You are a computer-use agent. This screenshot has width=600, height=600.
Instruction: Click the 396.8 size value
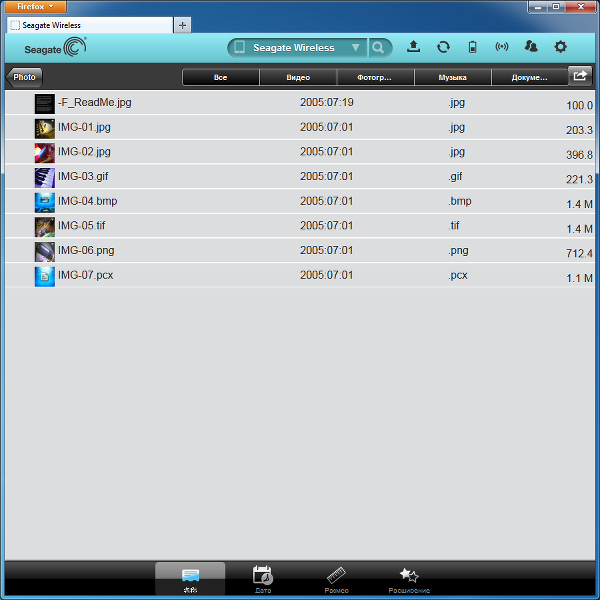click(x=579, y=155)
